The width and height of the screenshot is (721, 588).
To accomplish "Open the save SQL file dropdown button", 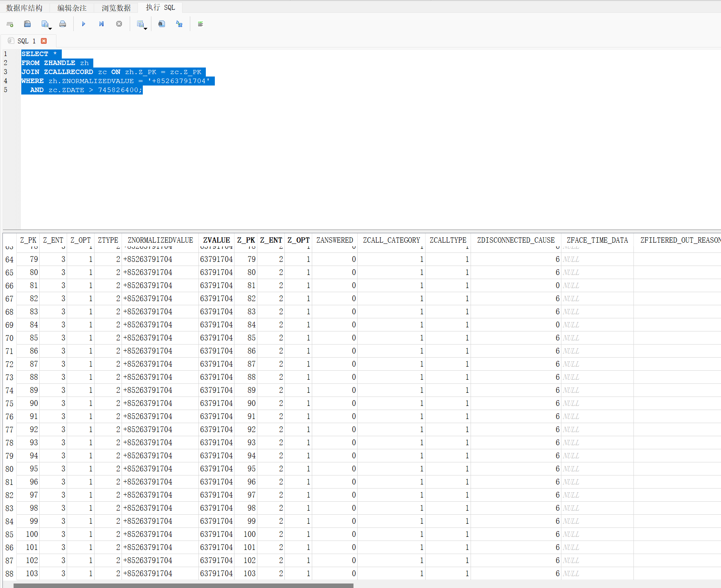I will tap(46, 24).
